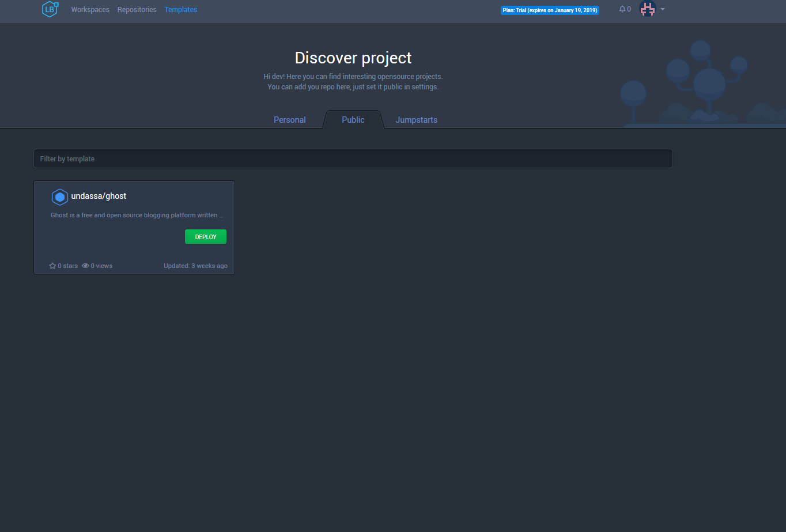
Task: Click the Plan: Trial badge
Action: click(549, 9)
